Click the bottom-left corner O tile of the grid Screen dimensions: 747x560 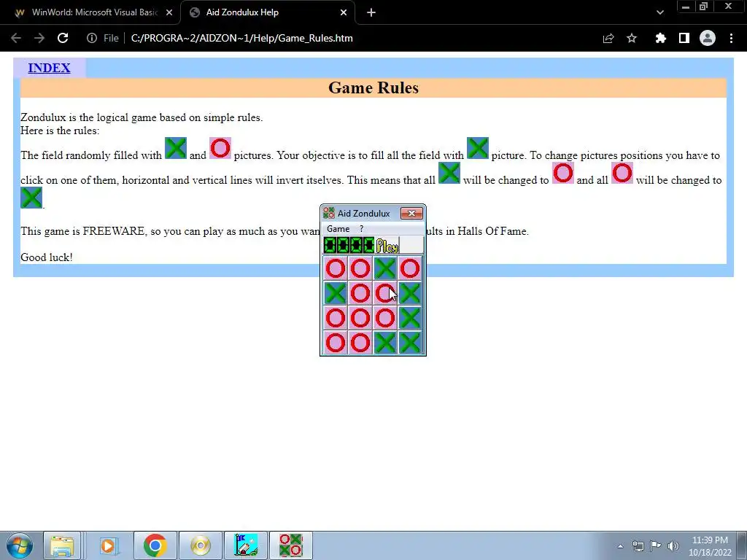pos(336,343)
